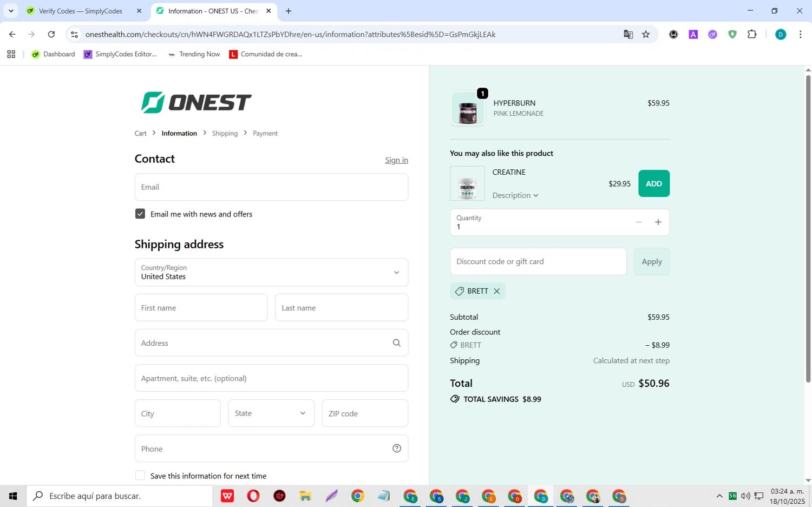Click the Phone help question icon
This screenshot has height=507, width=812.
(x=396, y=448)
